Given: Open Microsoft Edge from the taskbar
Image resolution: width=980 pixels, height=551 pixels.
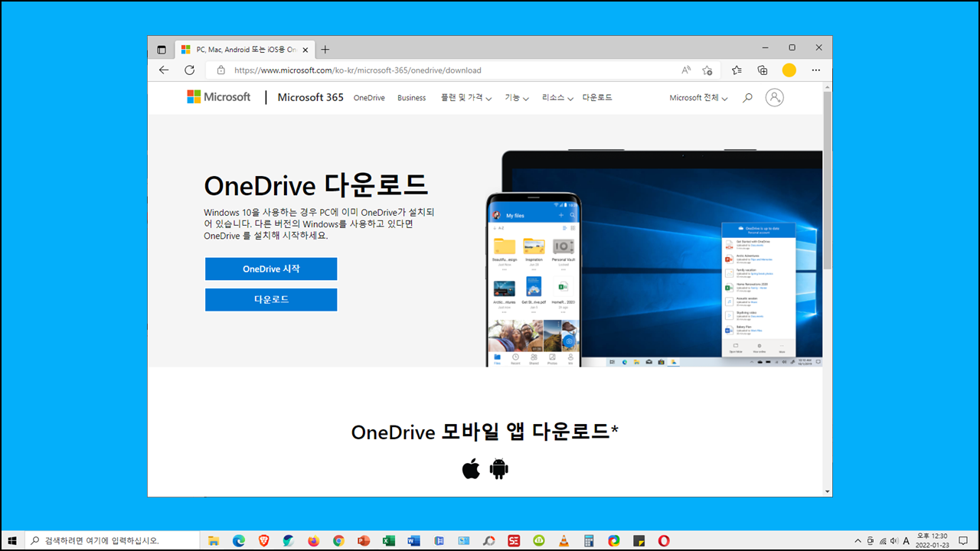Looking at the screenshot, I should (238, 540).
